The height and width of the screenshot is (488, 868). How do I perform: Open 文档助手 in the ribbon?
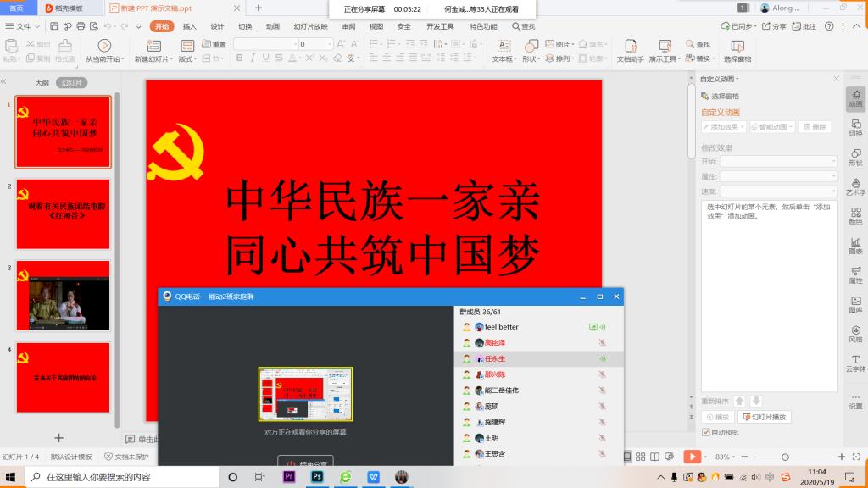(x=629, y=45)
